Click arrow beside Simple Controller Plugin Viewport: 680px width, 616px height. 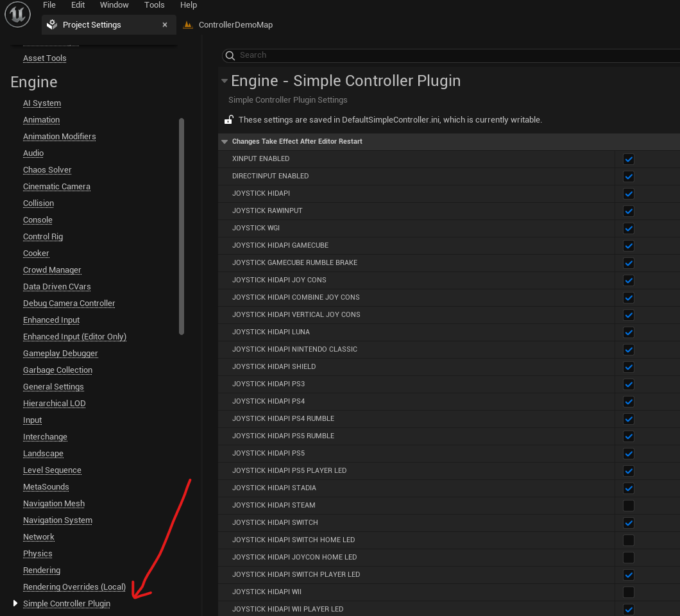15,603
